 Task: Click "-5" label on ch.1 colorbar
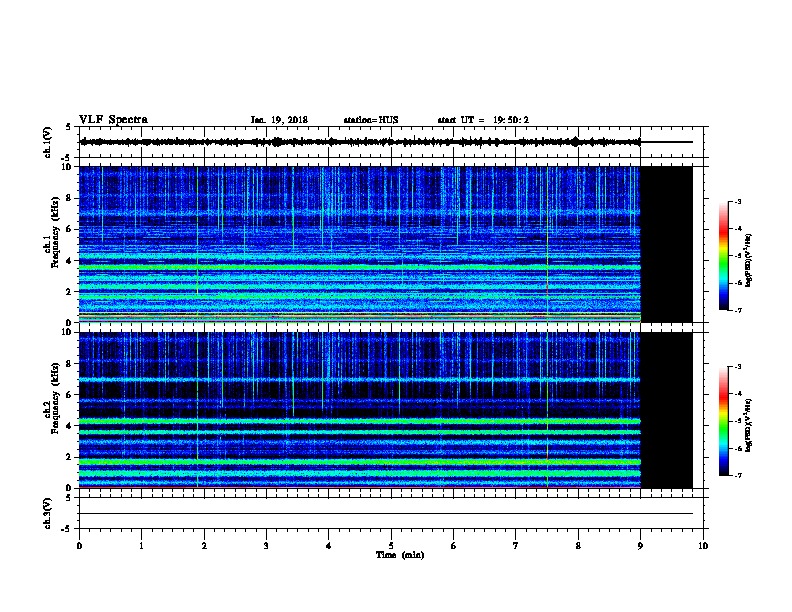pyautogui.click(x=738, y=256)
